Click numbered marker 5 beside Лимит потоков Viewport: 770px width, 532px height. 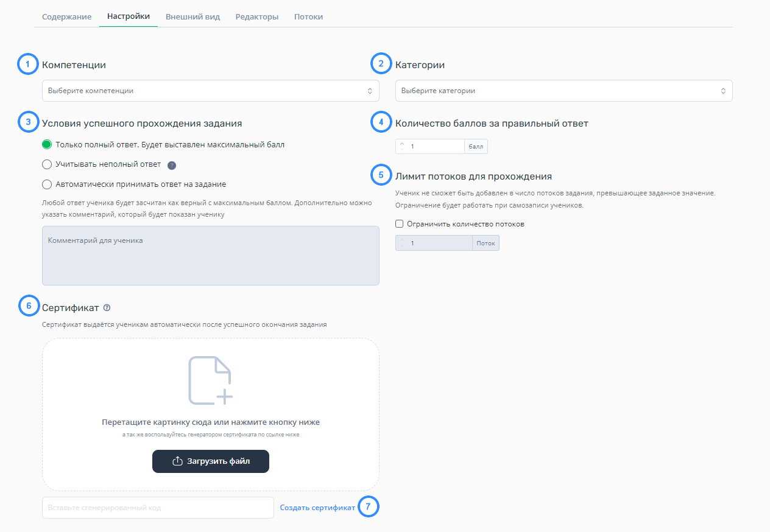point(381,176)
